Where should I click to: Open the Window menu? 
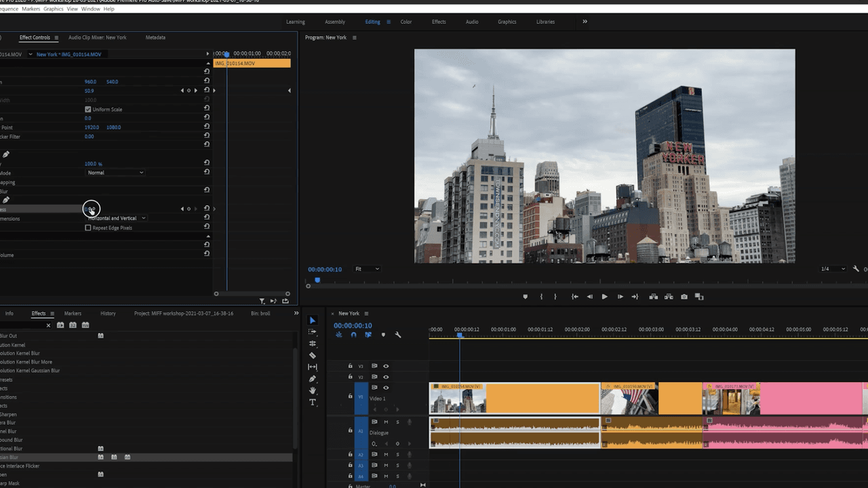click(x=90, y=9)
